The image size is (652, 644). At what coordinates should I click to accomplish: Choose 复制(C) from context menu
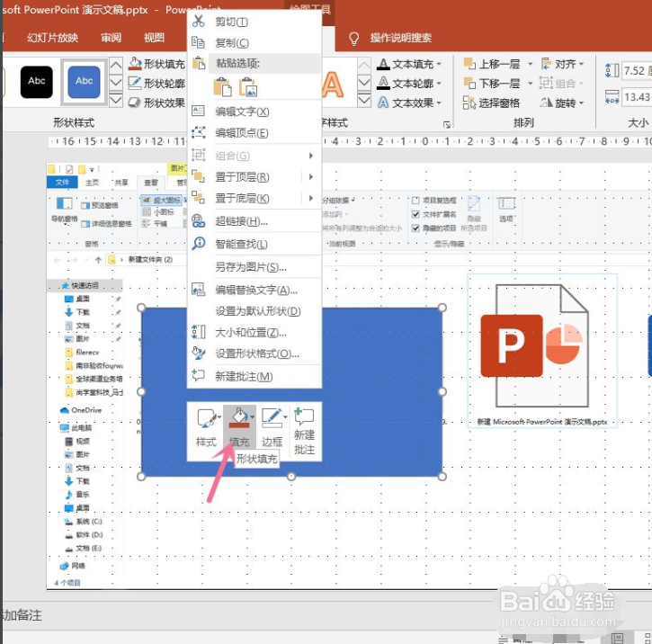[255, 42]
